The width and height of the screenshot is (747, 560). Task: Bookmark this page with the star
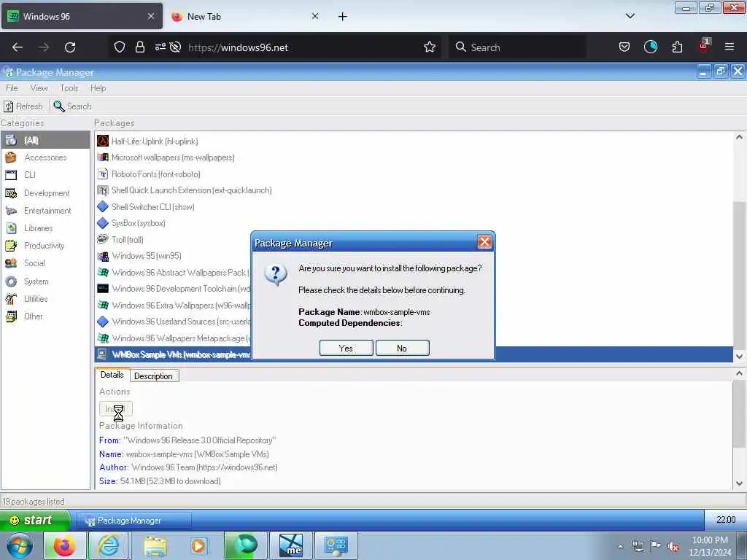pos(430,47)
